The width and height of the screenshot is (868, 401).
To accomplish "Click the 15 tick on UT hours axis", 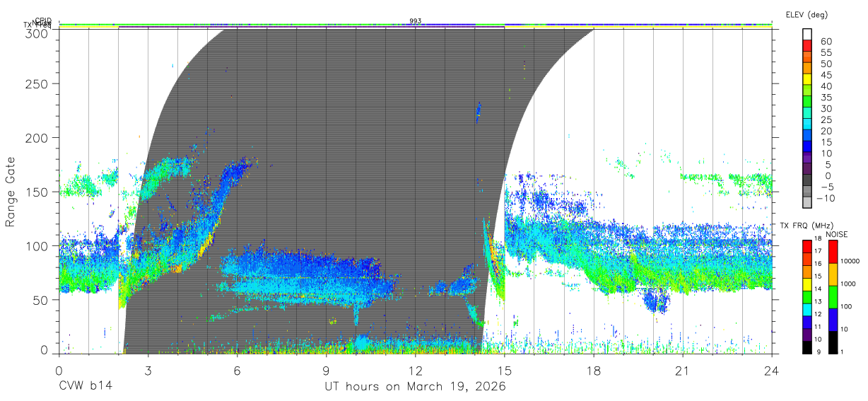I will (x=505, y=370).
